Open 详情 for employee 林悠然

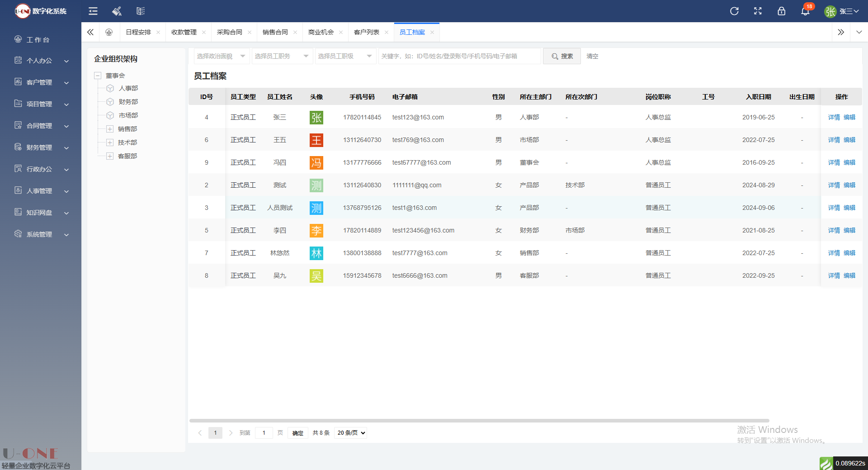834,253
